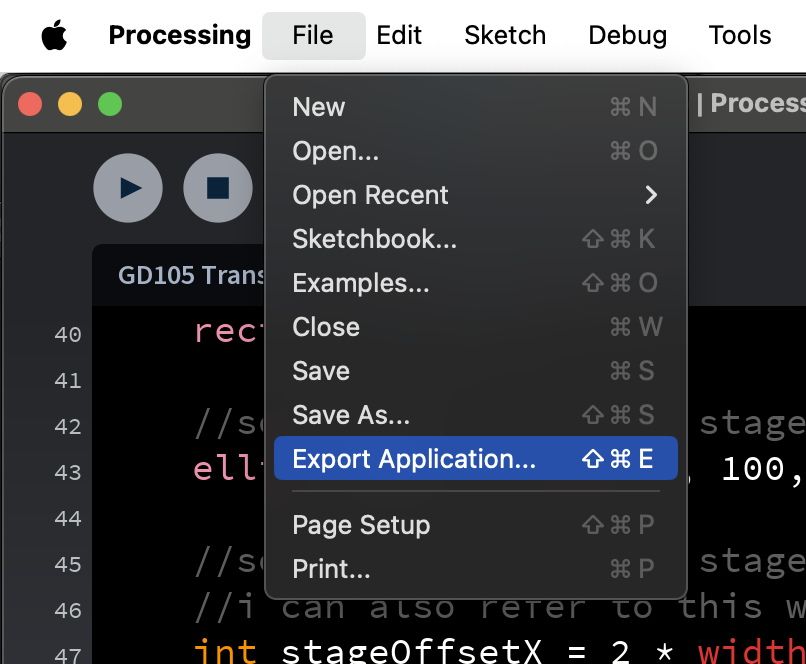
Task: Open the Apple menu
Action: click(54, 35)
